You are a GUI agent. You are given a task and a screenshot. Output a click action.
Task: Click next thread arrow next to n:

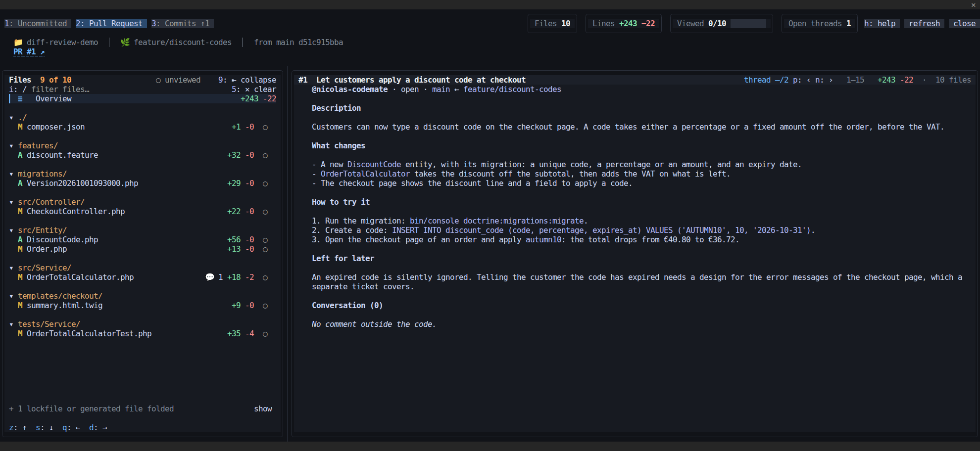831,80
